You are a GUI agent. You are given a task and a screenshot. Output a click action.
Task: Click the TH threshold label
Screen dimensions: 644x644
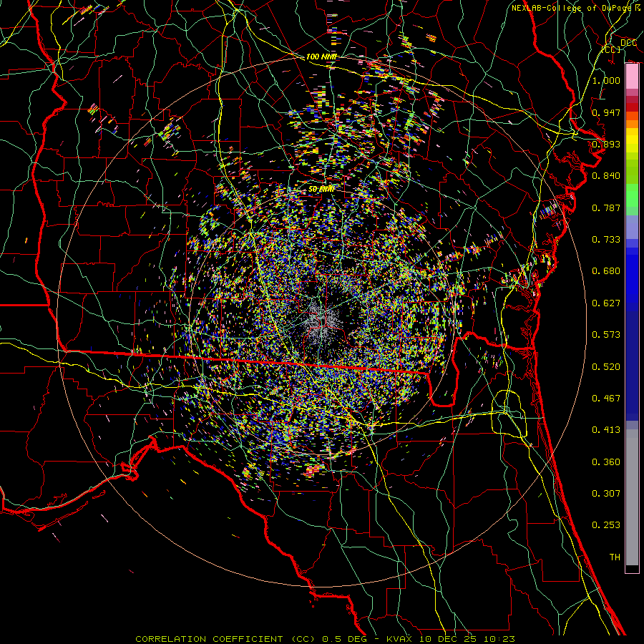pos(615,557)
